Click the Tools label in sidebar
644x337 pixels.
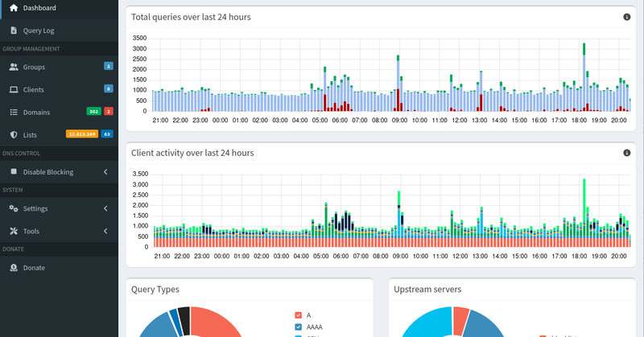point(31,231)
